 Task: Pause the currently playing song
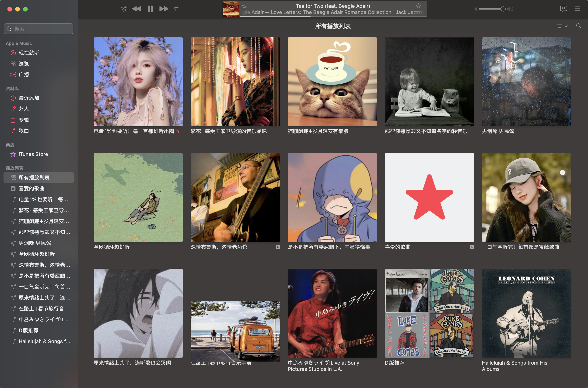pos(150,9)
